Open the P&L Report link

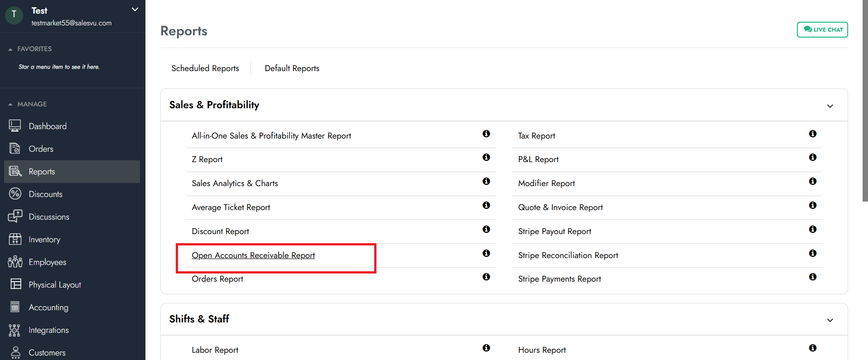point(538,159)
